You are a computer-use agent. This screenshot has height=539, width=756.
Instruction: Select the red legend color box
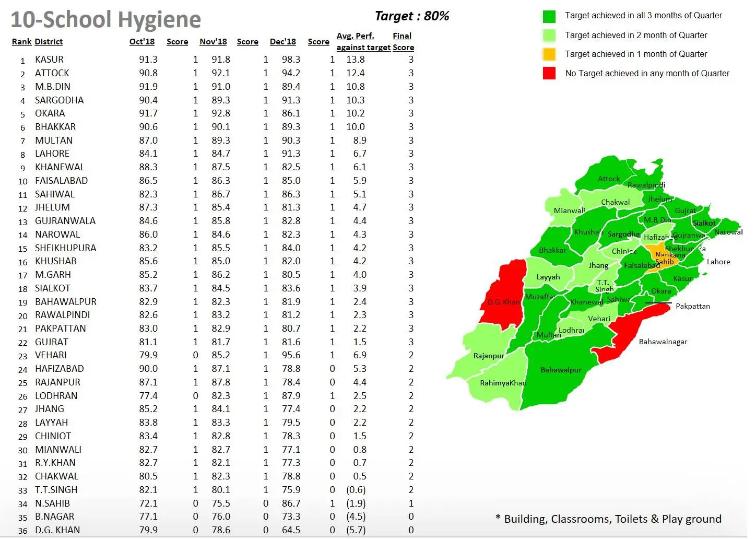pyautogui.click(x=549, y=74)
